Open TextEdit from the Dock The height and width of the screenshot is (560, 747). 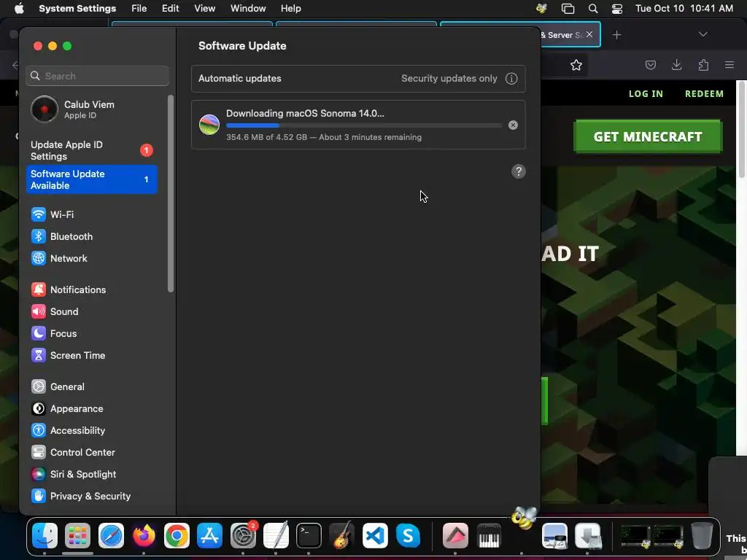(x=276, y=535)
